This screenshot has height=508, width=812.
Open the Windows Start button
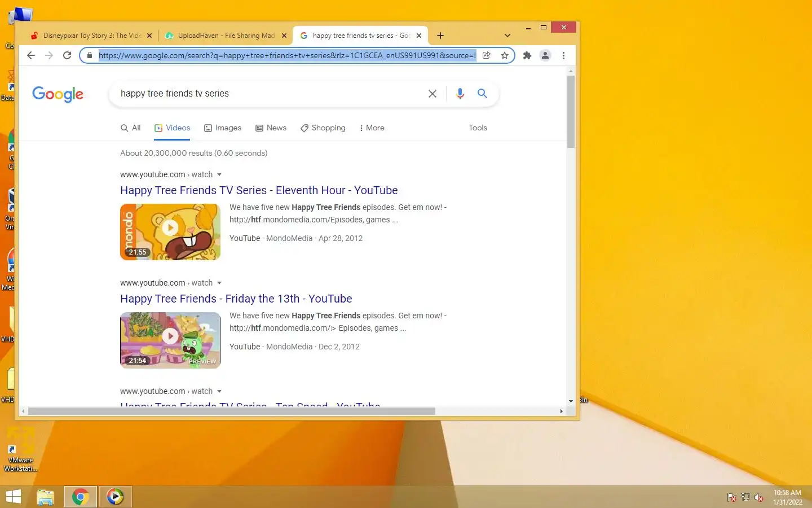(x=13, y=497)
